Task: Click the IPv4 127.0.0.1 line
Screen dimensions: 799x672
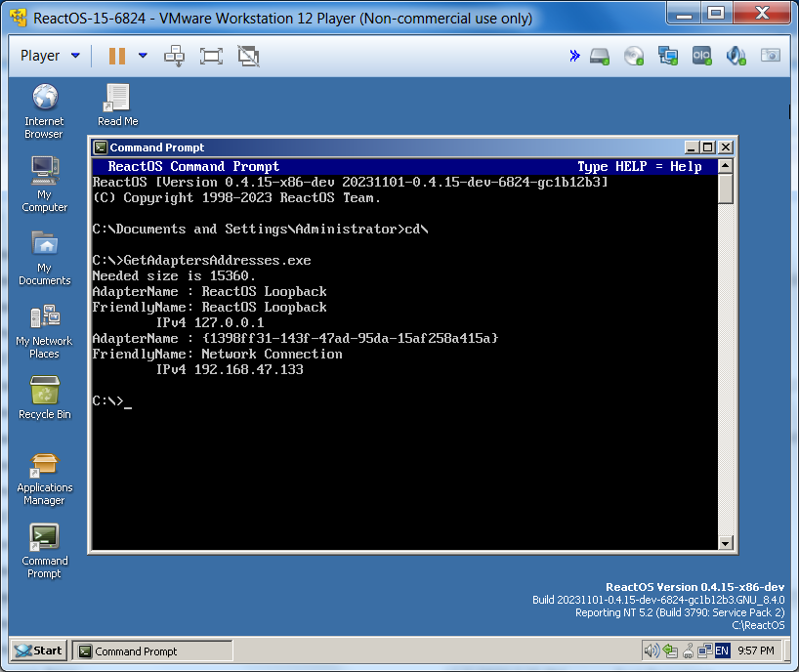Action: point(210,323)
